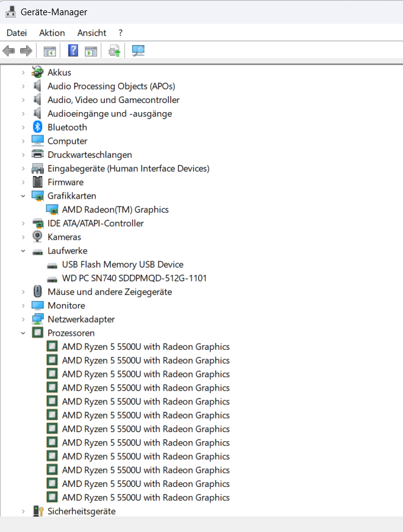The height and width of the screenshot is (532, 403).
Task: Click the Back arrow toolbar icon
Action: tap(9, 51)
